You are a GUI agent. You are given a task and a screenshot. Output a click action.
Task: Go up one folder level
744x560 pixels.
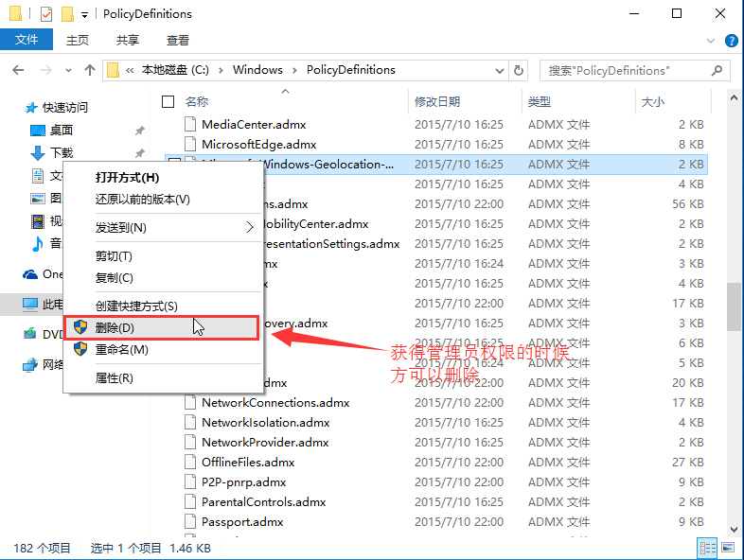pos(90,70)
